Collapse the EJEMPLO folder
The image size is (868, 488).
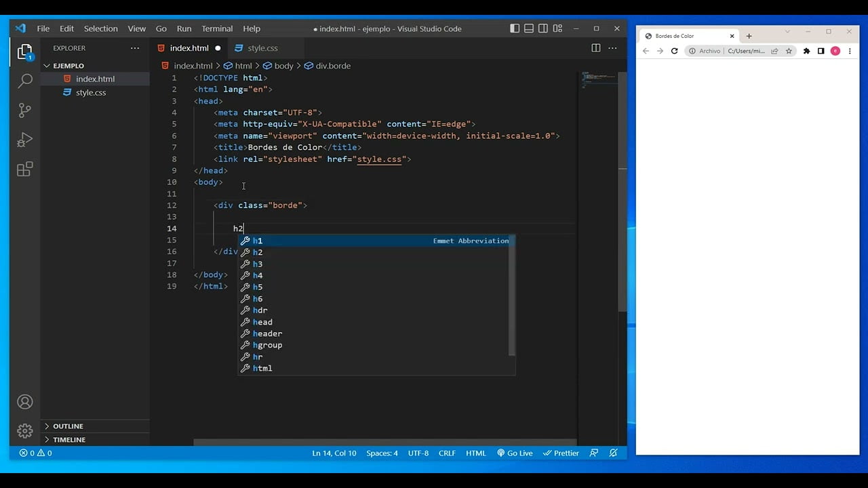point(68,66)
